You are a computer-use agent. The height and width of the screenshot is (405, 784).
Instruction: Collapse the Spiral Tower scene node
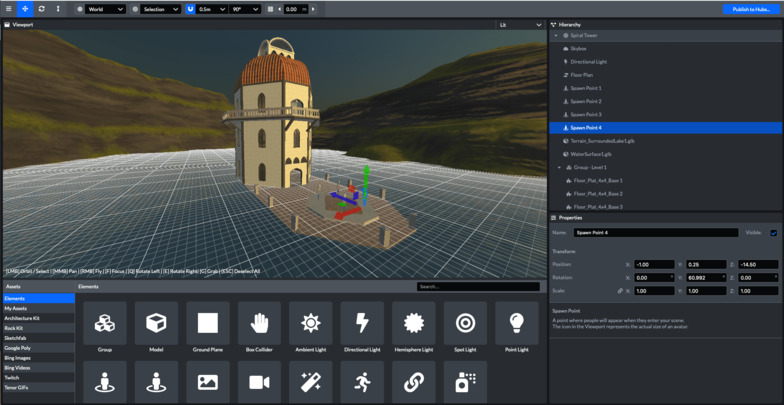click(556, 36)
